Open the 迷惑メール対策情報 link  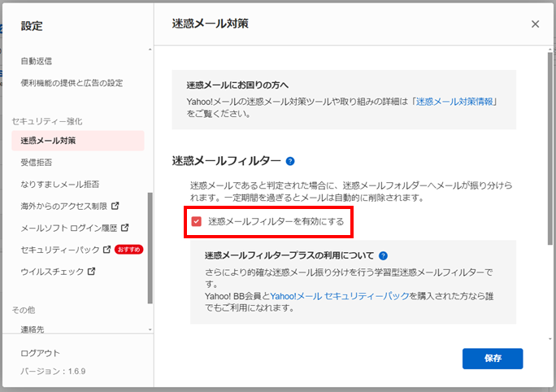(x=455, y=102)
